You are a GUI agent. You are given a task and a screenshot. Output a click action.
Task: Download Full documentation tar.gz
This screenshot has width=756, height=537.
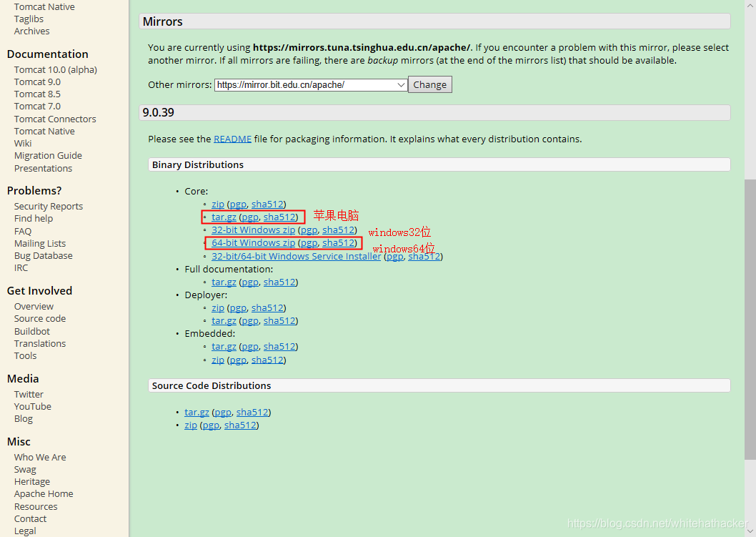pyautogui.click(x=224, y=282)
